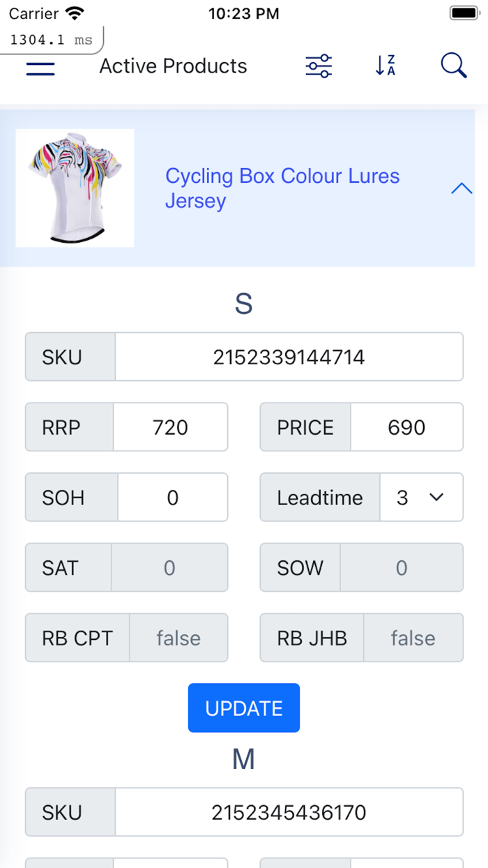Open the filter settings icon
This screenshot has width=488, height=868.
[319, 66]
